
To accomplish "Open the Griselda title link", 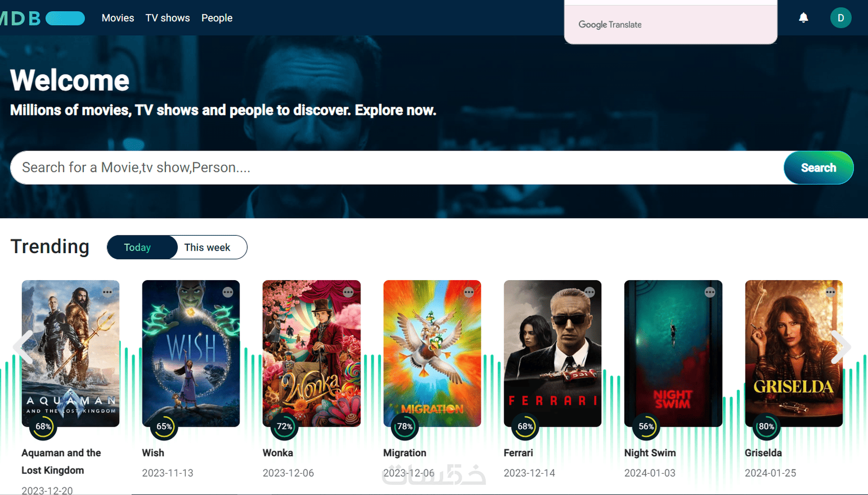I will pyautogui.click(x=763, y=453).
